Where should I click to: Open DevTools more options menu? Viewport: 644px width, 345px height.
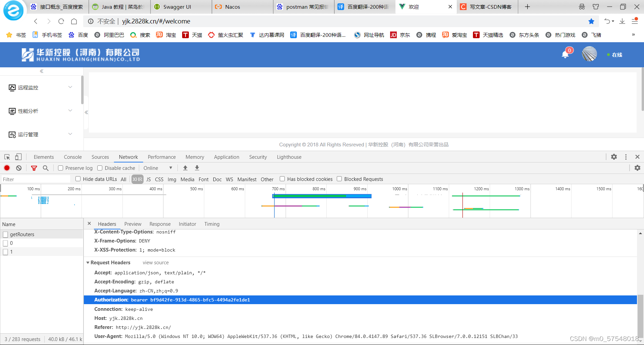[626, 157]
